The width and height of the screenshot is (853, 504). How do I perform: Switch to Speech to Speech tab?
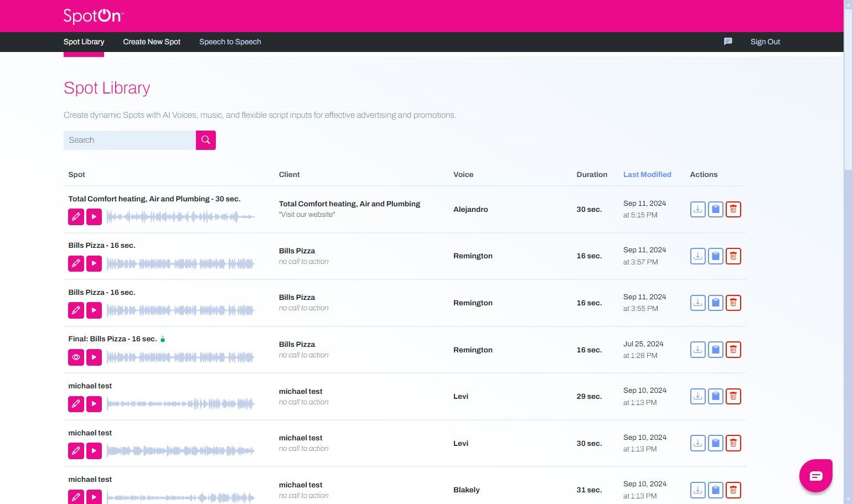tap(230, 41)
